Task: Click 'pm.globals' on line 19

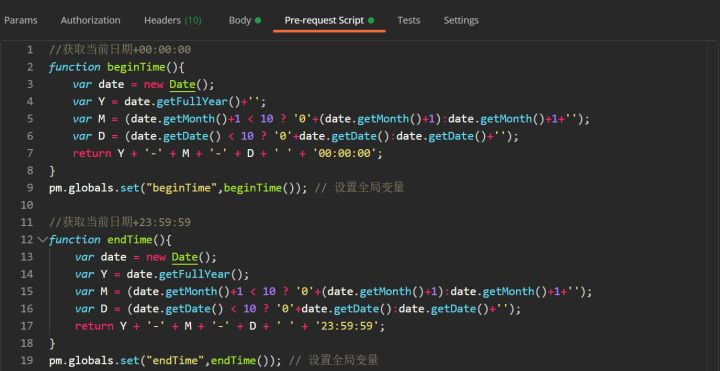Action: (x=81, y=360)
